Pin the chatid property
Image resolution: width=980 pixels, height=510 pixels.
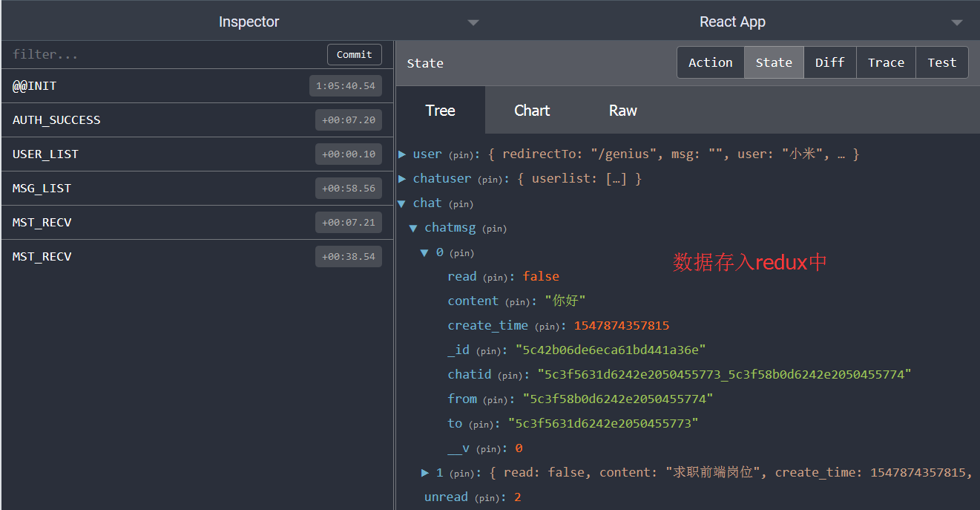point(512,376)
